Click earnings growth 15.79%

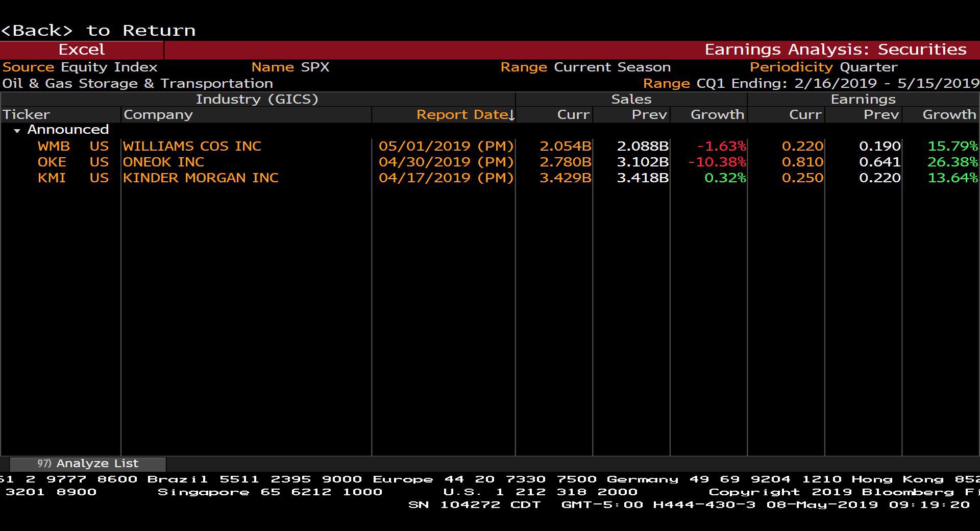click(952, 146)
